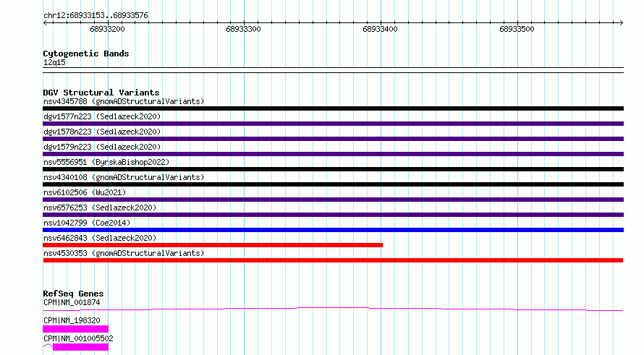This screenshot has width=644, height=355.
Task: Select the purple bar for dgv1577n223
Action: (333, 124)
